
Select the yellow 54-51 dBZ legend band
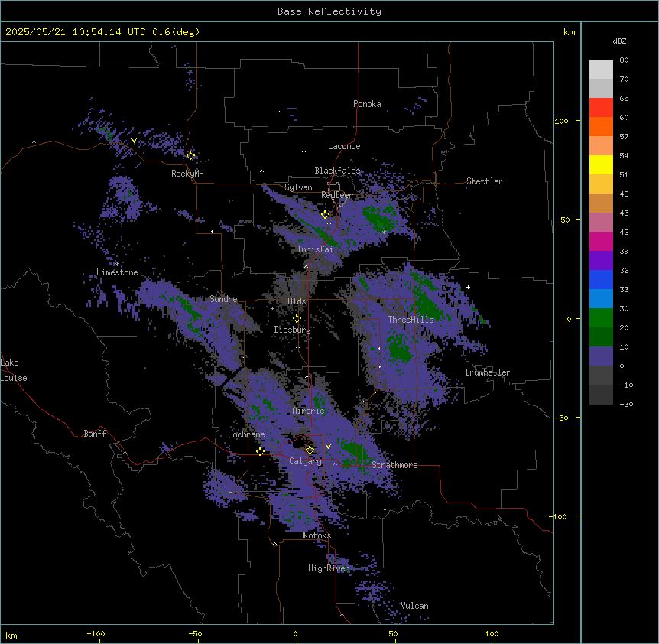(x=601, y=164)
